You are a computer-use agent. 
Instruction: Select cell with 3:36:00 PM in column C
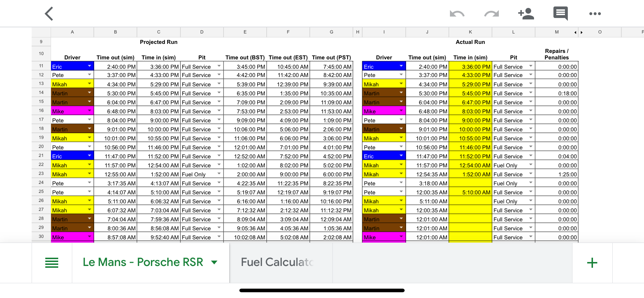pos(158,67)
